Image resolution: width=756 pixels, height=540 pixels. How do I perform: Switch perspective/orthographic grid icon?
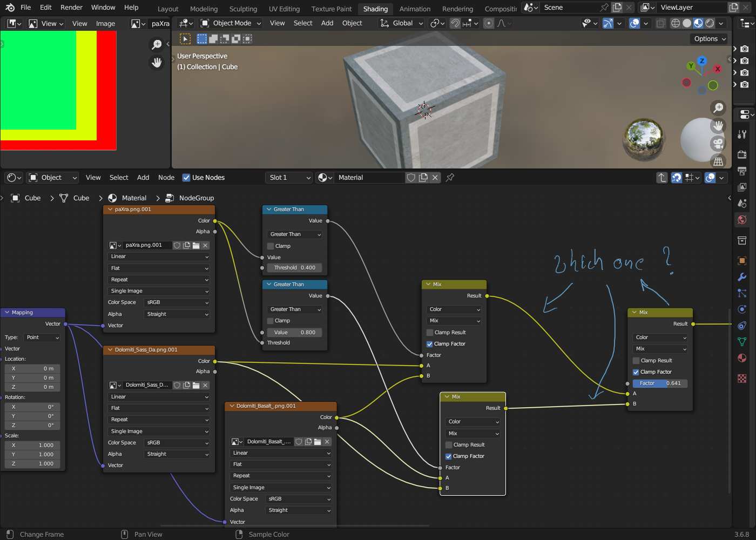(x=718, y=161)
